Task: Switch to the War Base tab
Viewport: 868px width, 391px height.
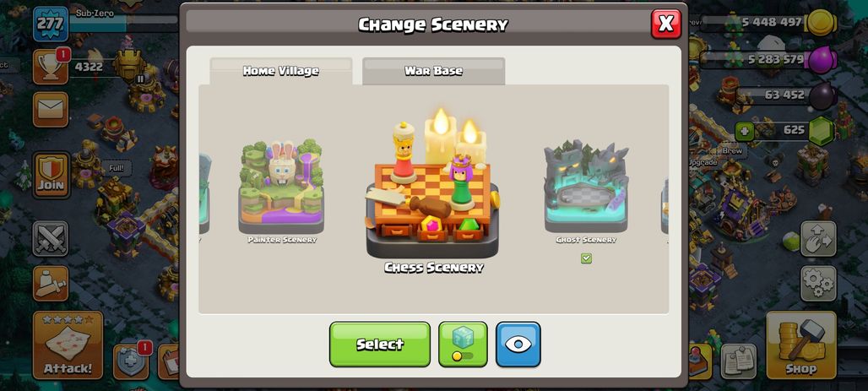Action: click(433, 71)
